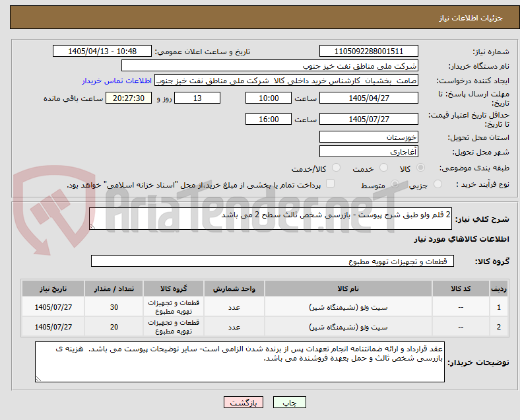Click the resize handle of buyer notes box

pos(38,378)
